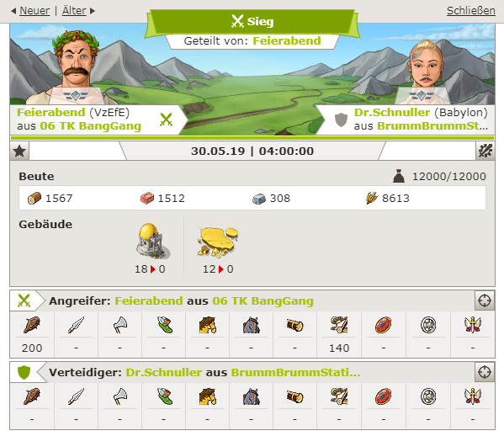Click shared-by Feierabend name under Sieg
Viewport: 504px width, 436px height.
[287, 41]
